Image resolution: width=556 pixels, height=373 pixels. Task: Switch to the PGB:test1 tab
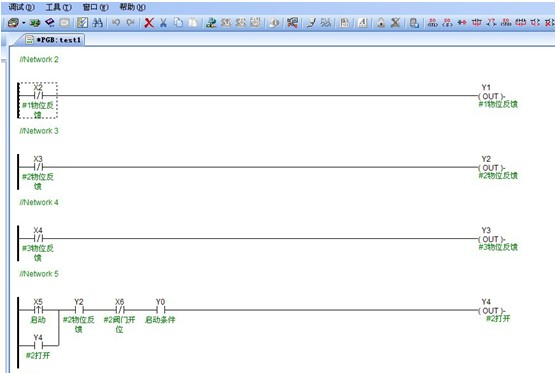pos(54,40)
